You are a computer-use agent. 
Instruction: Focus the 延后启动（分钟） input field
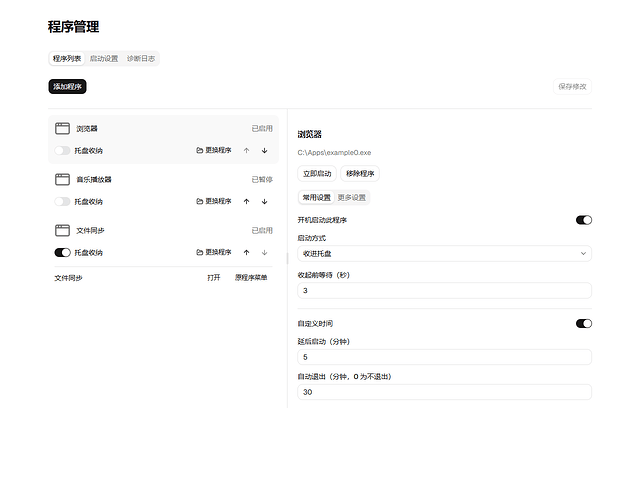444,357
